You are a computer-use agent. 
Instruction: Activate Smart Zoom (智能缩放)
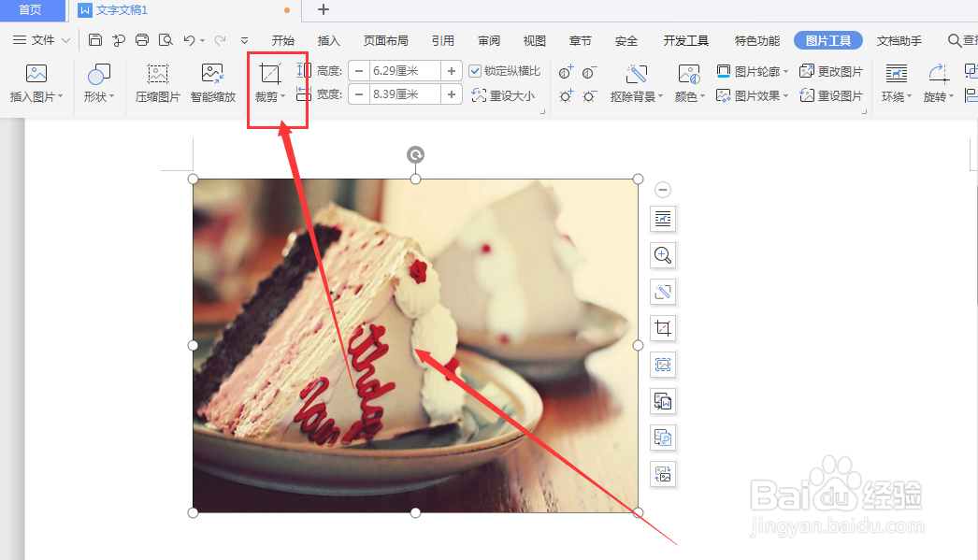(x=212, y=82)
